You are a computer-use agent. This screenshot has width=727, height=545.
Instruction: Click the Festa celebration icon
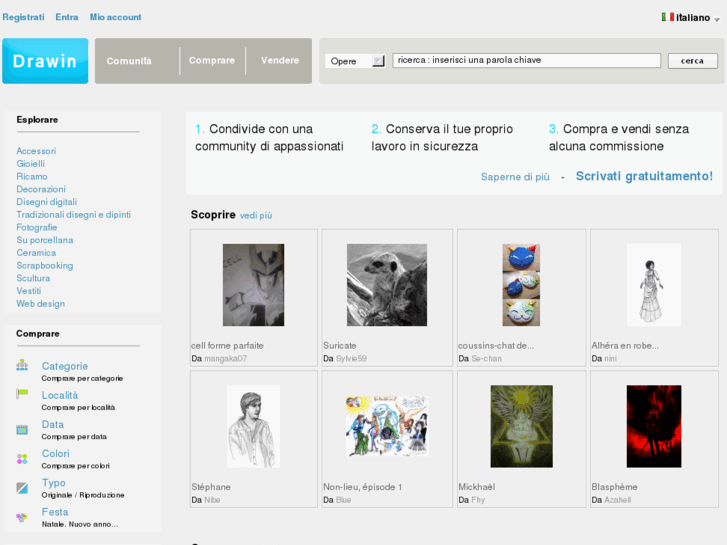click(x=22, y=517)
